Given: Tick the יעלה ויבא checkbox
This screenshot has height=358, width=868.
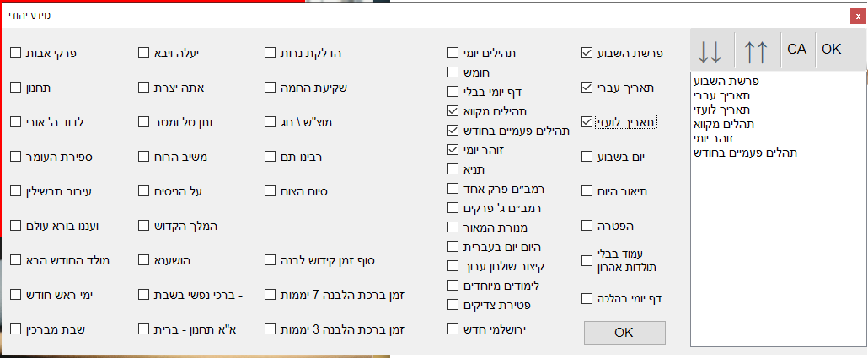Looking at the screenshot, I should [143, 53].
